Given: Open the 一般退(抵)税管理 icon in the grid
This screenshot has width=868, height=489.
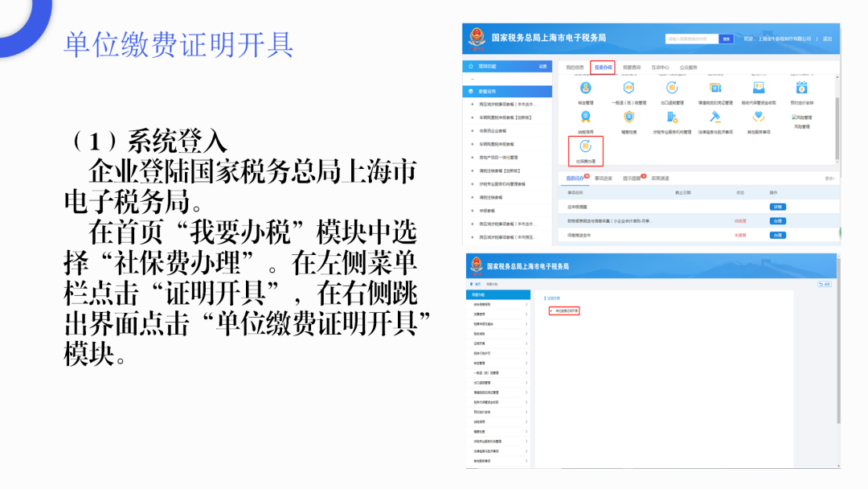Looking at the screenshot, I should coord(628,88).
